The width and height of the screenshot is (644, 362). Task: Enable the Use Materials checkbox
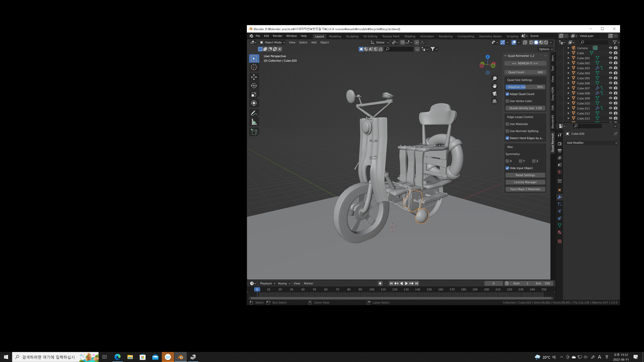pos(507,124)
